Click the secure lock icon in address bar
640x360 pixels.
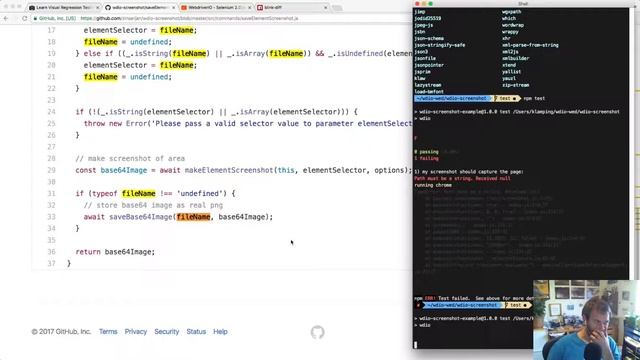[36, 18]
